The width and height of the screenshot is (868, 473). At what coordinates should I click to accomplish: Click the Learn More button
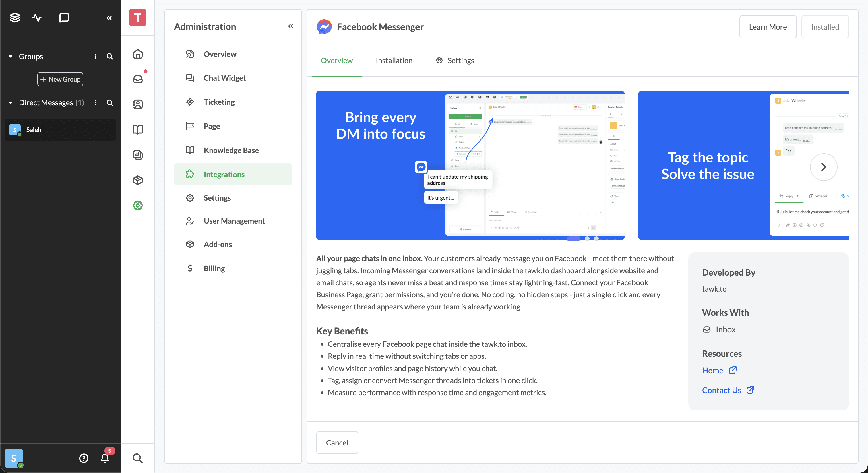click(768, 27)
